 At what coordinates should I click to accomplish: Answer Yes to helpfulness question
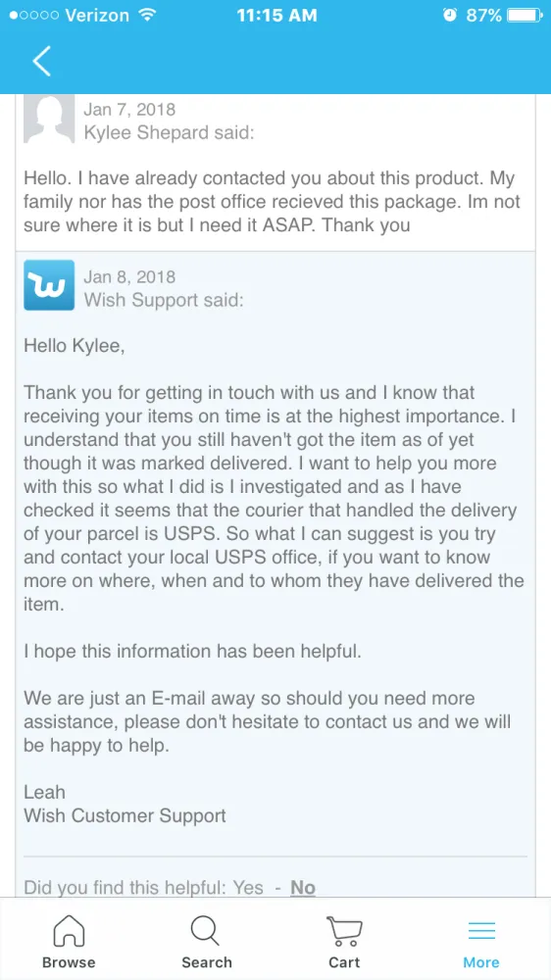[x=248, y=888]
